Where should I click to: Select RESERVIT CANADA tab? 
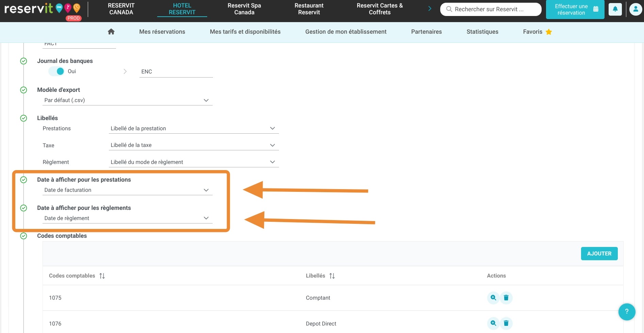tap(121, 9)
